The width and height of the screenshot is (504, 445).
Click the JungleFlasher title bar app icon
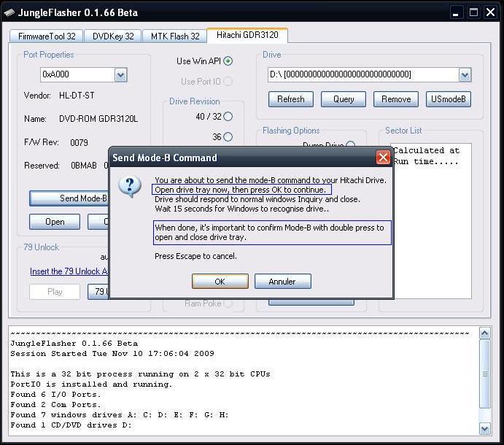9,12
